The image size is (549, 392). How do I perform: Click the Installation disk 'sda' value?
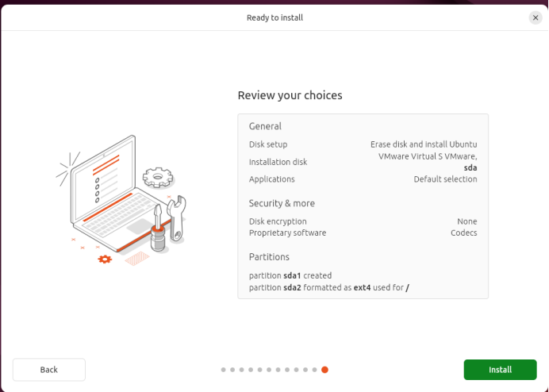tap(470, 167)
